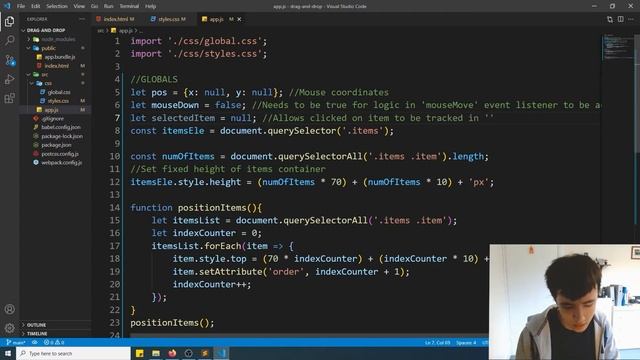Click the Windows Start button
Viewport: 640px width, 360px height.
8,353
